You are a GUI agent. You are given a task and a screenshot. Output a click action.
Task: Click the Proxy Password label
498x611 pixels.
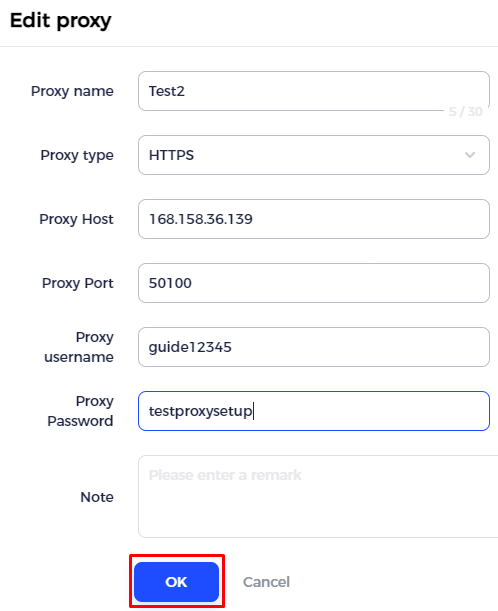80,411
